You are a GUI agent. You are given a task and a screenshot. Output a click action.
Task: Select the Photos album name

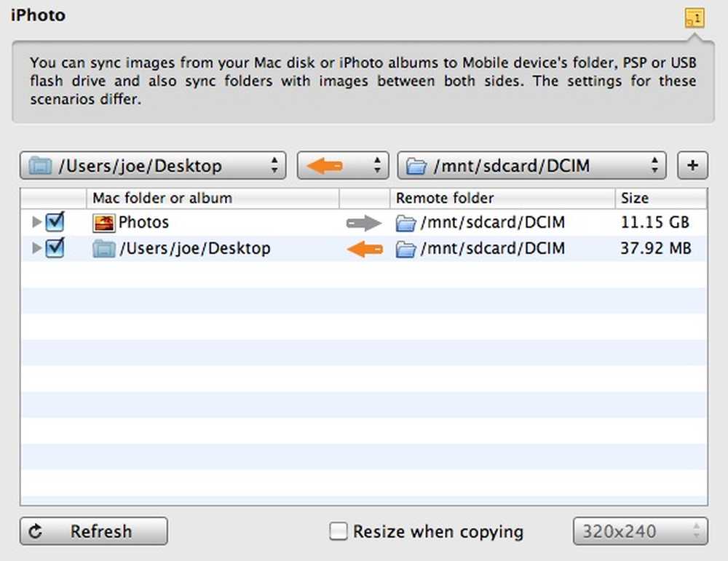143,222
